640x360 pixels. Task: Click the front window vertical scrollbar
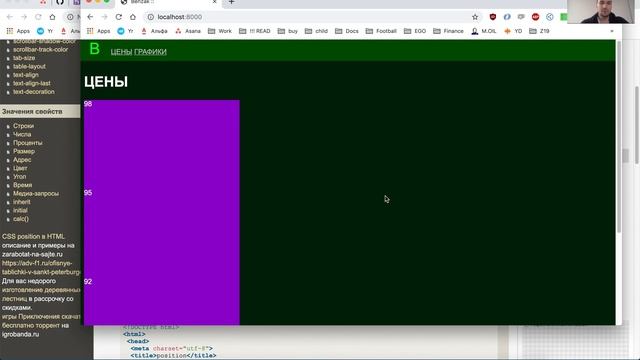point(618,137)
